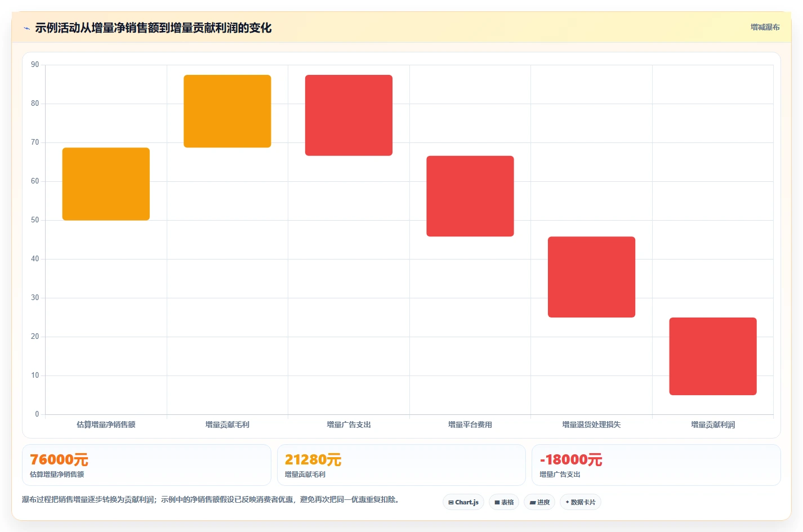
Task: Select the 表格 chip
Action: click(x=504, y=502)
